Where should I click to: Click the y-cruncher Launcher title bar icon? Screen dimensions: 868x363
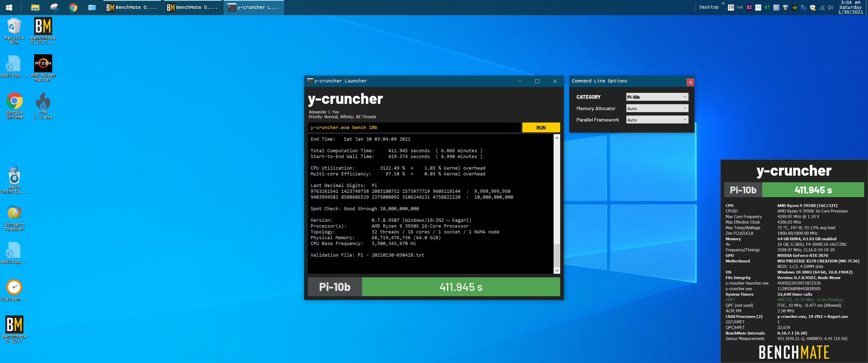tap(310, 81)
